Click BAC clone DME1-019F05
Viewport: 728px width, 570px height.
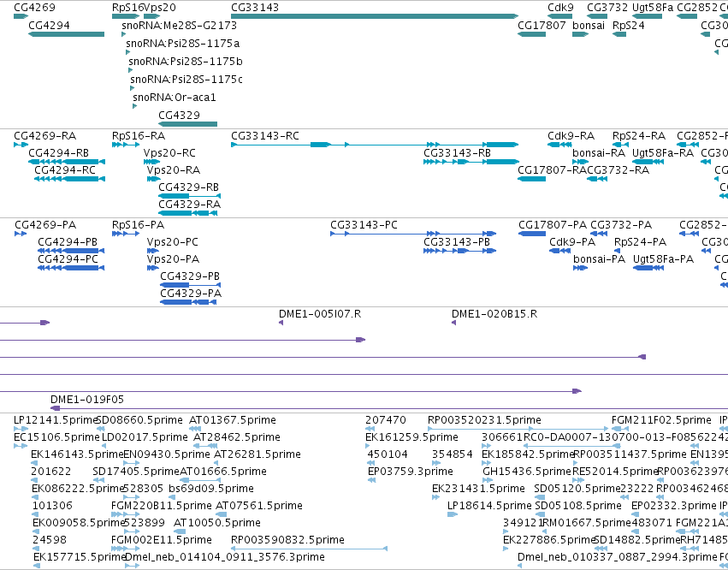87,400
